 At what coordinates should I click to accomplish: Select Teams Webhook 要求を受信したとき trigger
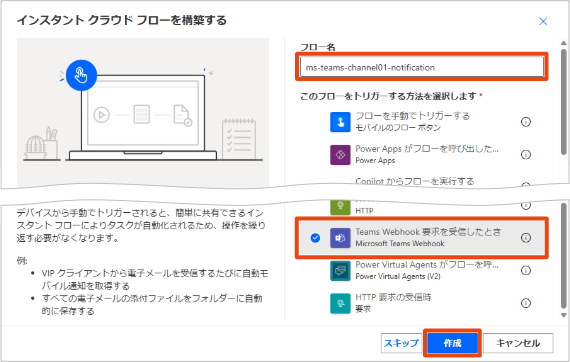(x=422, y=238)
